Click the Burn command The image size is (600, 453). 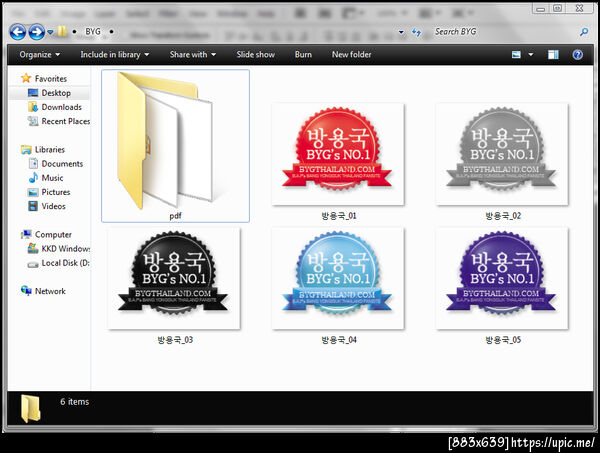(x=303, y=54)
